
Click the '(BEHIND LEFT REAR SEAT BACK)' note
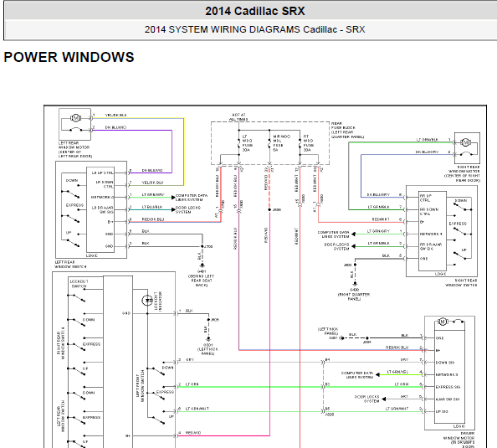pyautogui.click(x=201, y=281)
